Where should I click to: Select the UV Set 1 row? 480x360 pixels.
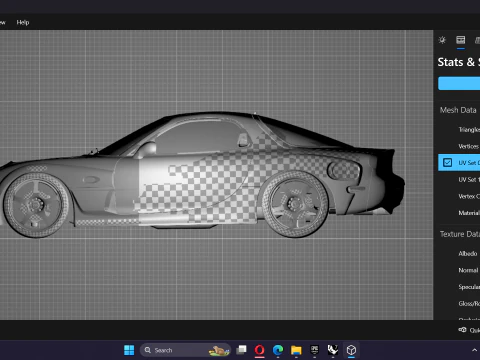459,179
